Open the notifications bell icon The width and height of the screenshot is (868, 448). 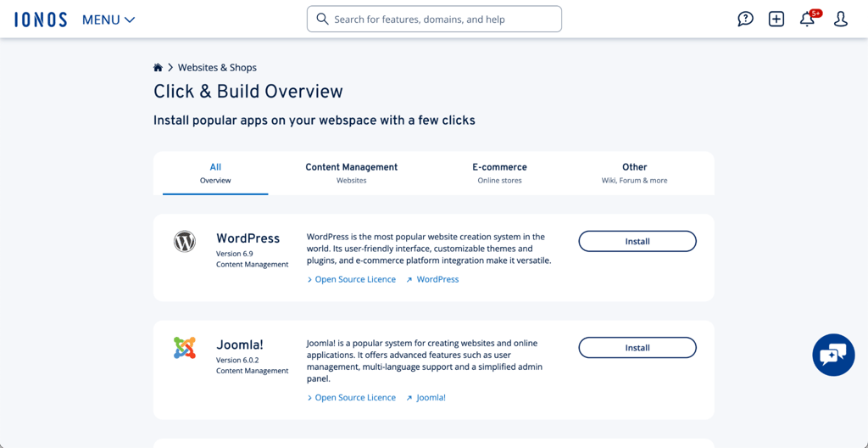pyautogui.click(x=807, y=20)
